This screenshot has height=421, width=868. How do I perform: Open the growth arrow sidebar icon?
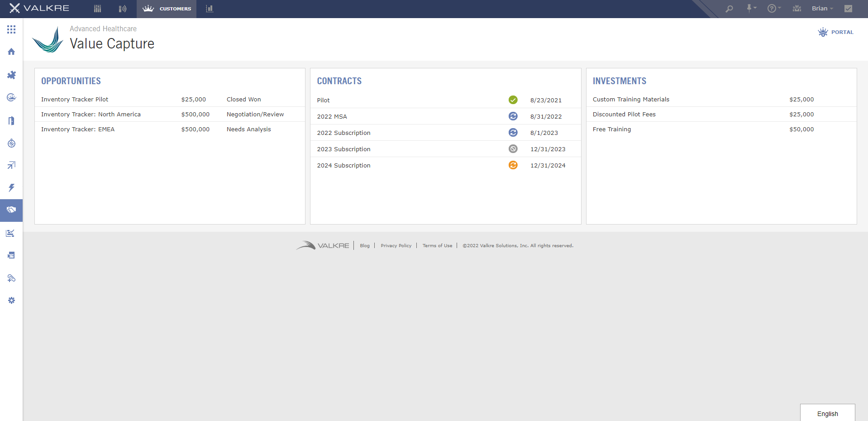(11, 165)
